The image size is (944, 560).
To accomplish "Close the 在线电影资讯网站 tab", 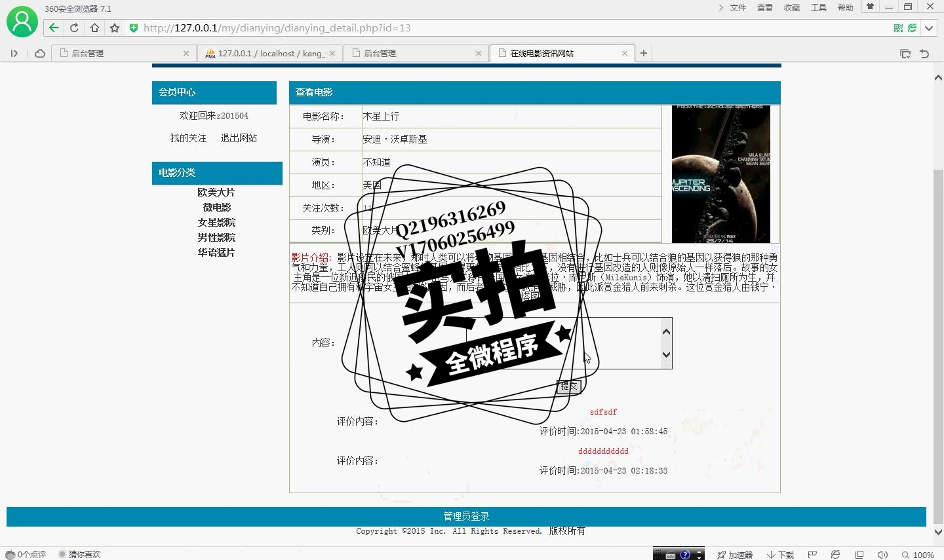I will pyautogui.click(x=625, y=53).
